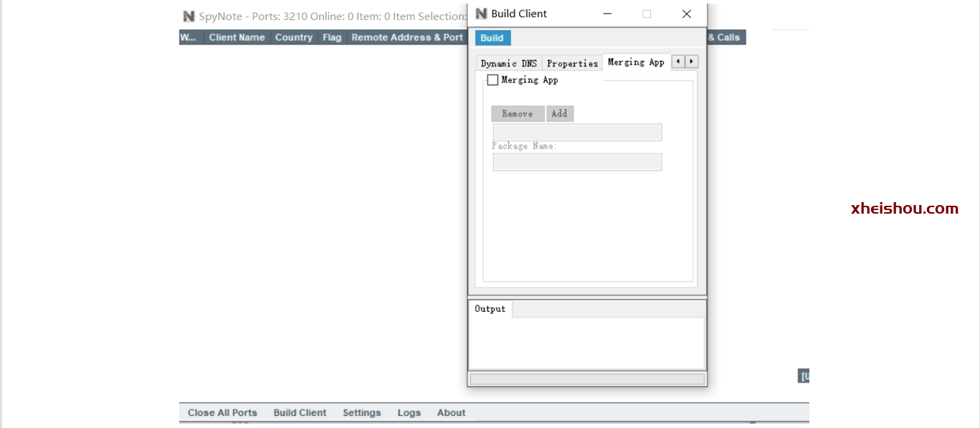Open About in SpyNote's bottom menu

452,413
